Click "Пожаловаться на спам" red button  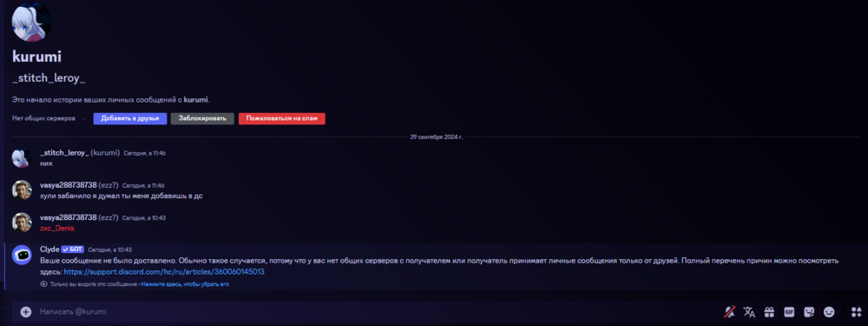coord(282,118)
